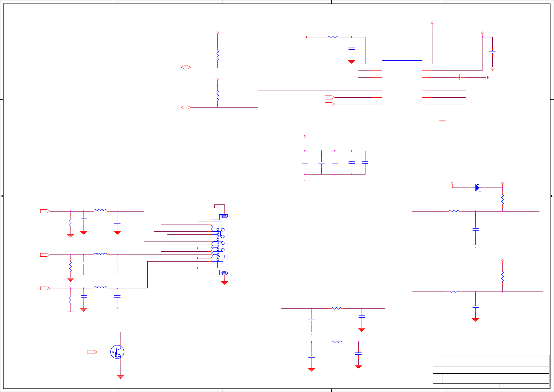Click the title block at sheet corner
The image size is (554, 392).
point(491,371)
